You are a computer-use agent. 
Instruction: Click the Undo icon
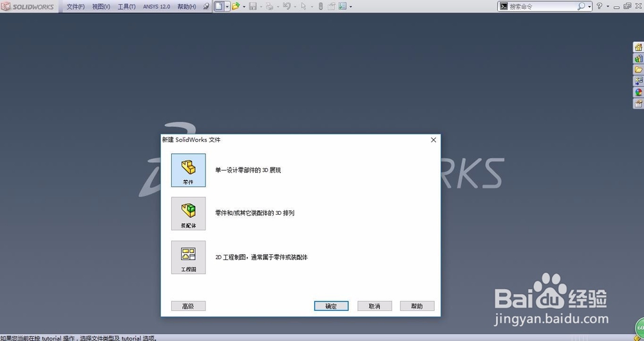287,6
